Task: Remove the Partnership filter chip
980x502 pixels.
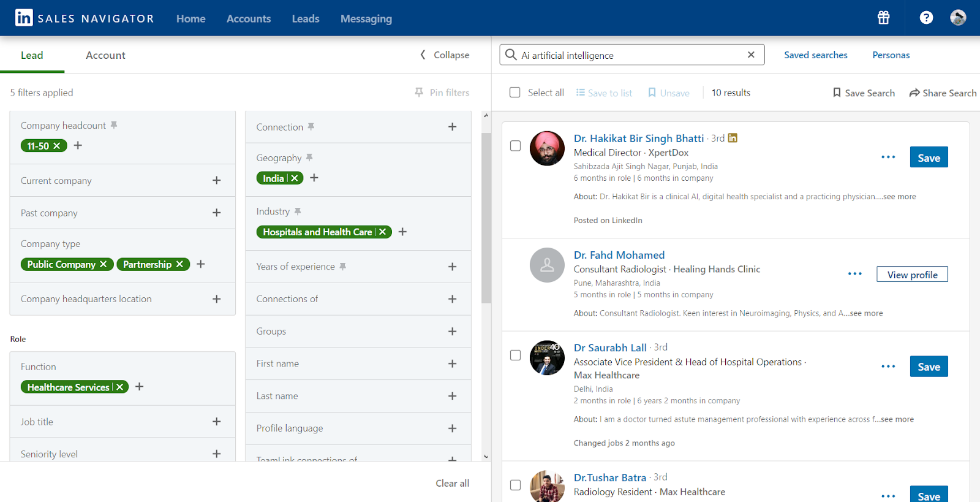Action: pyautogui.click(x=179, y=264)
